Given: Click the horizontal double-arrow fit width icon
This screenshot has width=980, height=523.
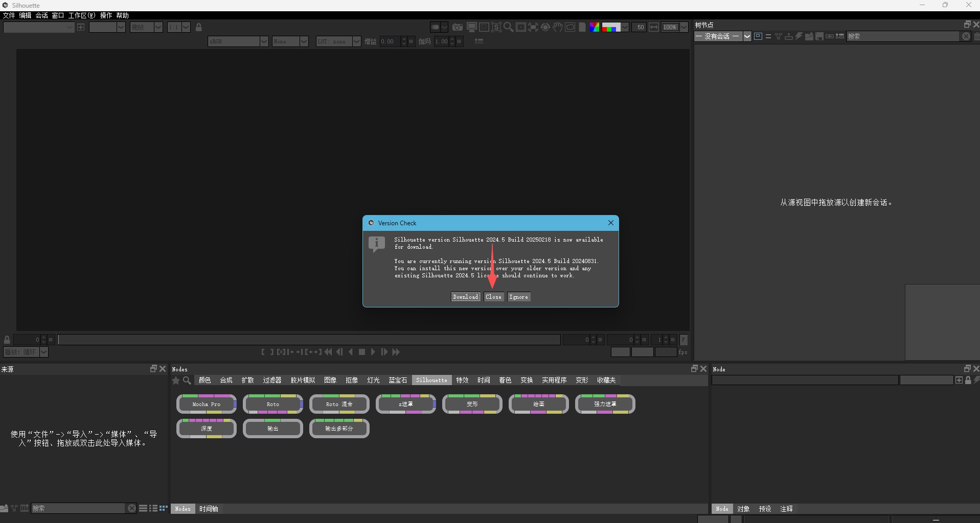Looking at the screenshot, I should [654, 27].
